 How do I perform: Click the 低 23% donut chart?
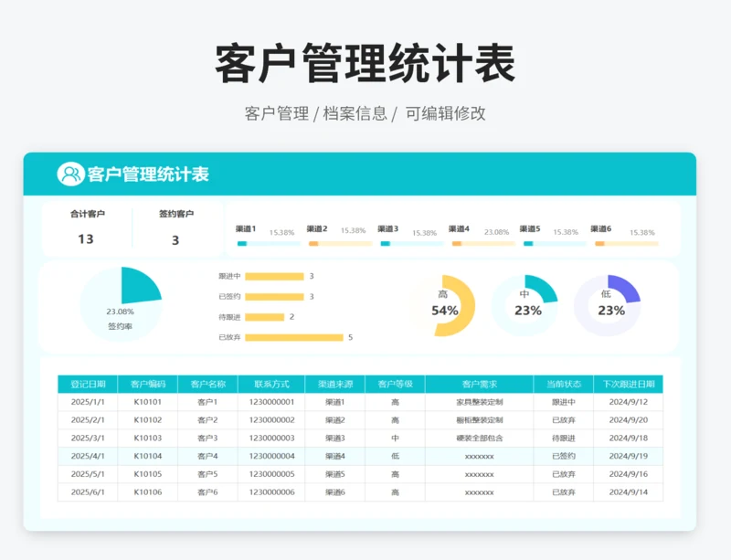pos(608,306)
